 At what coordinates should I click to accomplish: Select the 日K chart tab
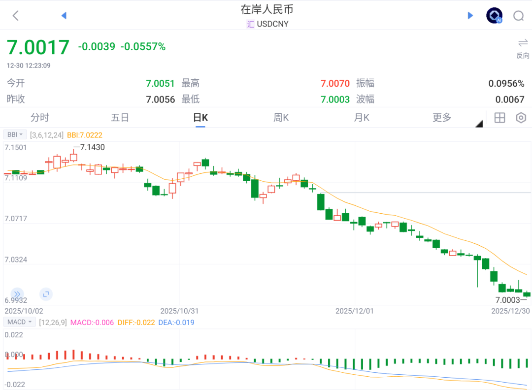point(200,118)
